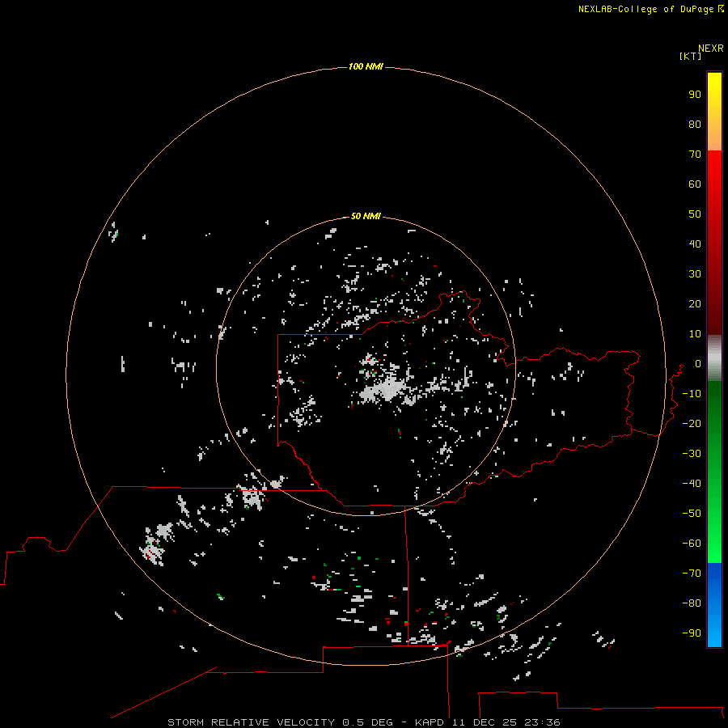
Task: Click the 0 value on the velocity scale
Action: [x=698, y=364]
